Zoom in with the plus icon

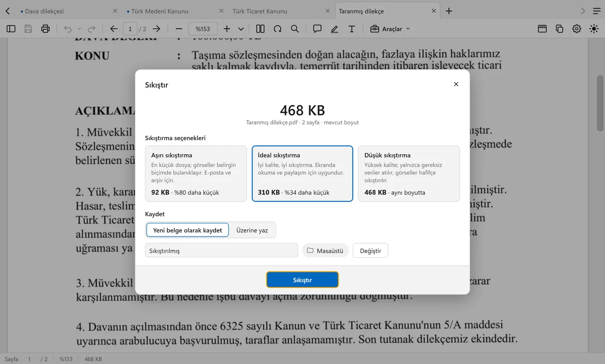(227, 29)
